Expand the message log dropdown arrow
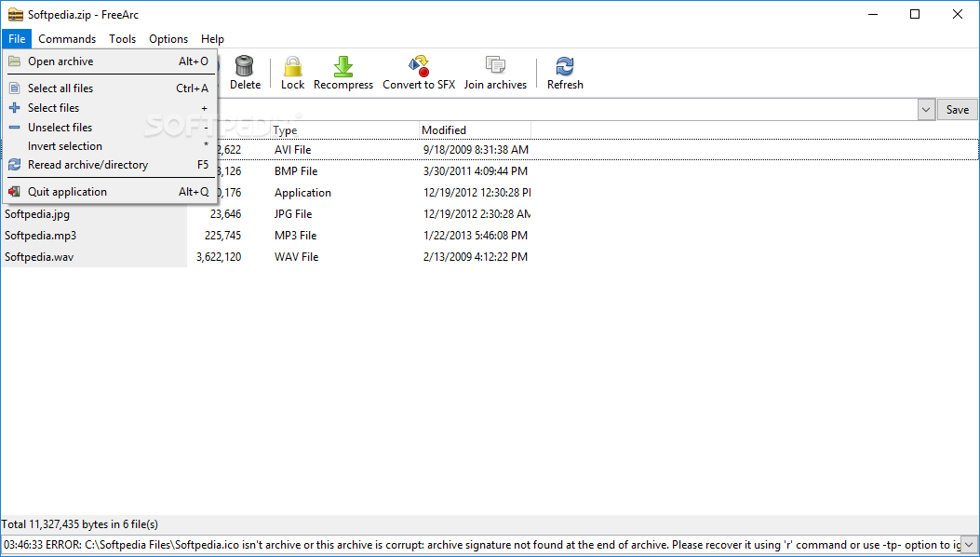This screenshot has width=980, height=557. point(969,545)
